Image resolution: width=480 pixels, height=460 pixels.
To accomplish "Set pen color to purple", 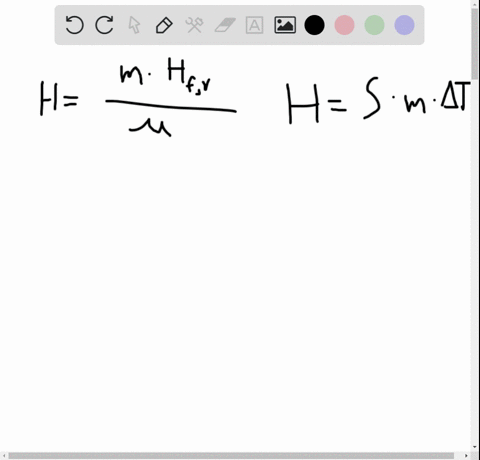I will pos(404,25).
